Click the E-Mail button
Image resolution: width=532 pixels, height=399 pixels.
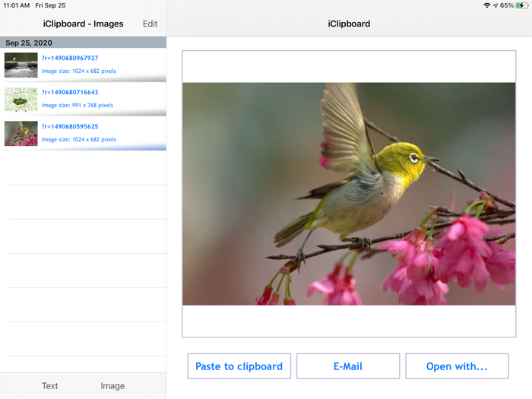point(348,366)
